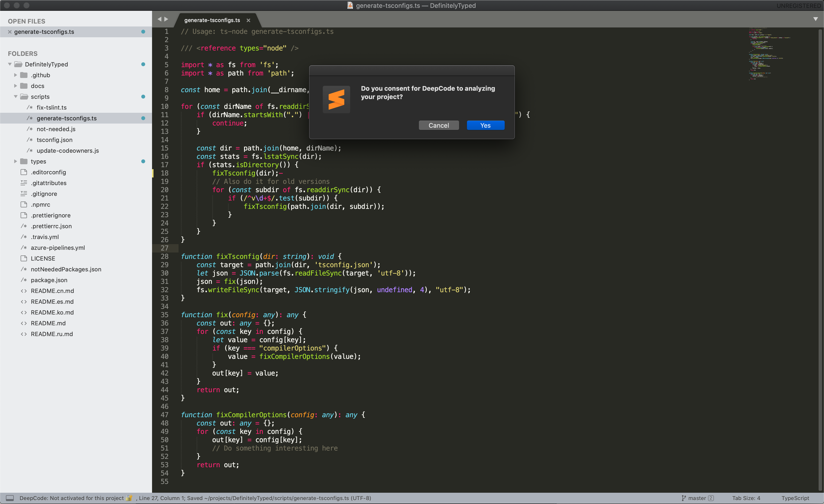
Task: Place cursor on 'function fixTsconfig' line
Action: click(261, 256)
